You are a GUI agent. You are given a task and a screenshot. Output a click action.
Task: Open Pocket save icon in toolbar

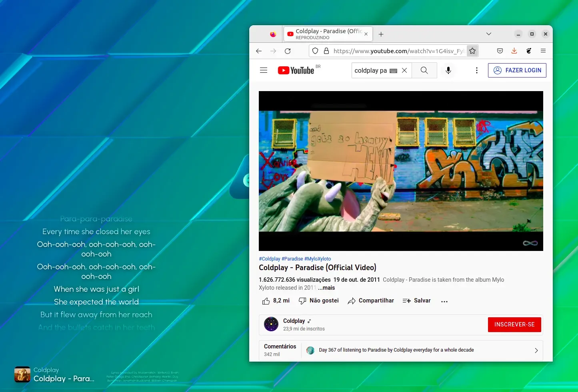[500, 51]
